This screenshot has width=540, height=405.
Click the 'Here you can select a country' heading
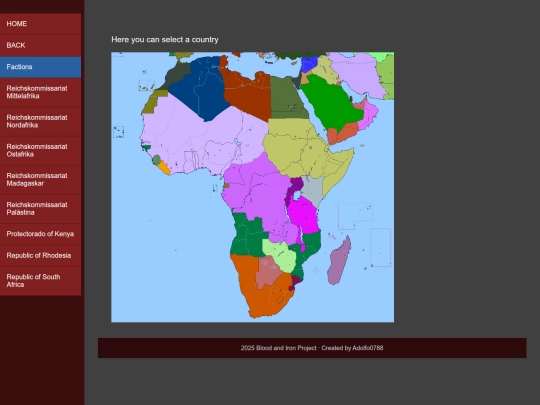165,40
